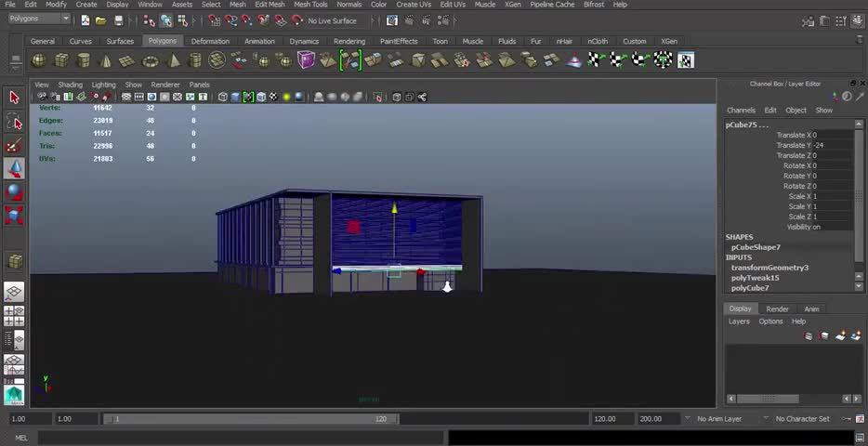The width and height of the screenshot is (868, 446).
Task: Toggle snap to curves magnet
Action: pos(231,21)
